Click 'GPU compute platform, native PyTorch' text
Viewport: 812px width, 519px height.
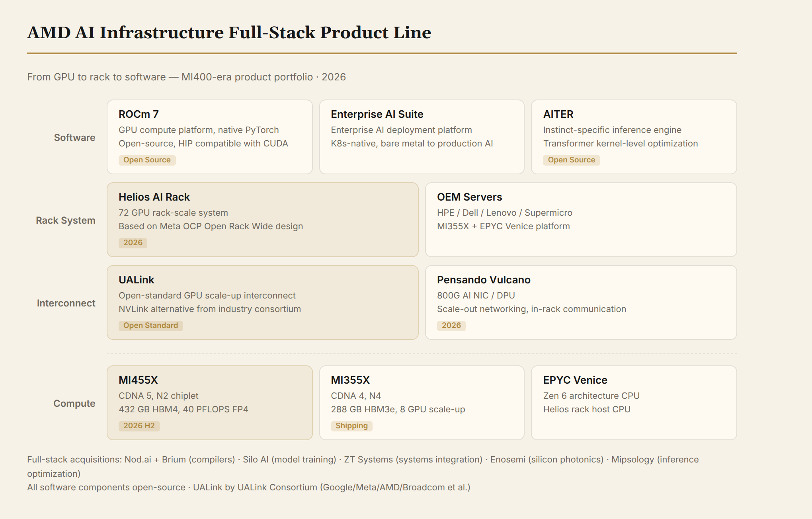click(199, 130)
